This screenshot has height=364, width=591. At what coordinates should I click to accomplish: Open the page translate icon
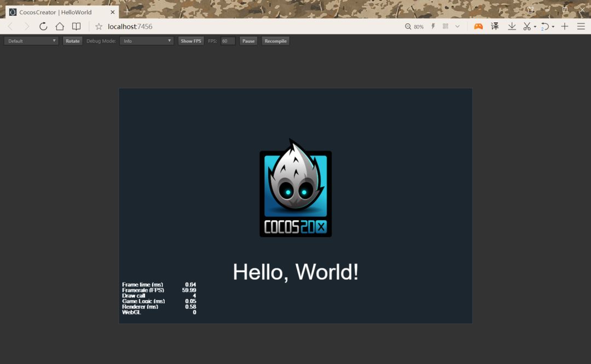pos(495,26)
